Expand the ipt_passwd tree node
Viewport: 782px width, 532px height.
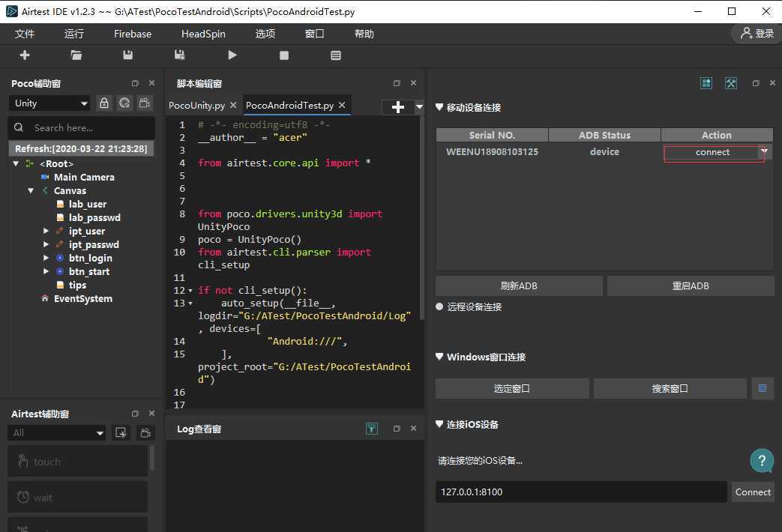[x=46, y=244]
